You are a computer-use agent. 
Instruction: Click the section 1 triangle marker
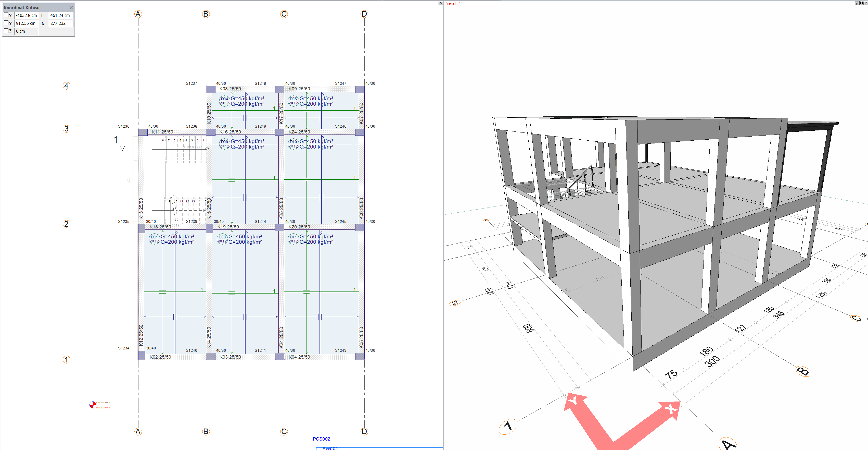(x=122, y=148)
